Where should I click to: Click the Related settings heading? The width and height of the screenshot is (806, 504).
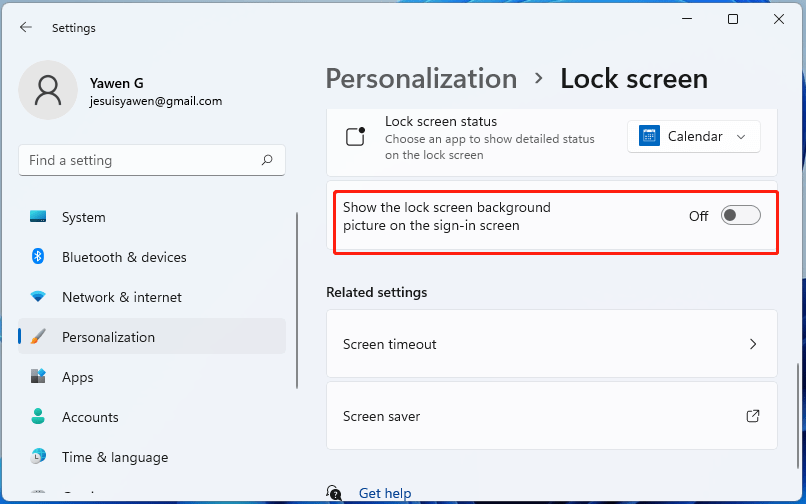click(x=377, y=292)
